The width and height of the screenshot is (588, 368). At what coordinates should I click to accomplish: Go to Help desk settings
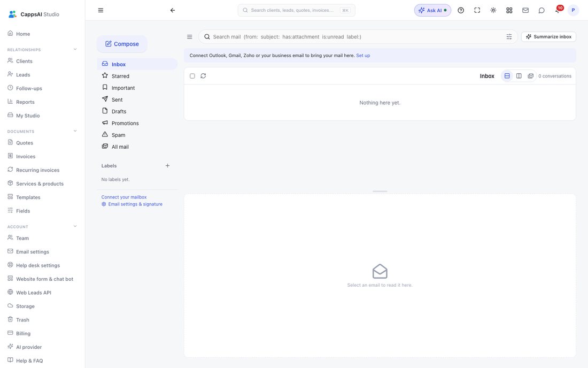coord(42,265)
